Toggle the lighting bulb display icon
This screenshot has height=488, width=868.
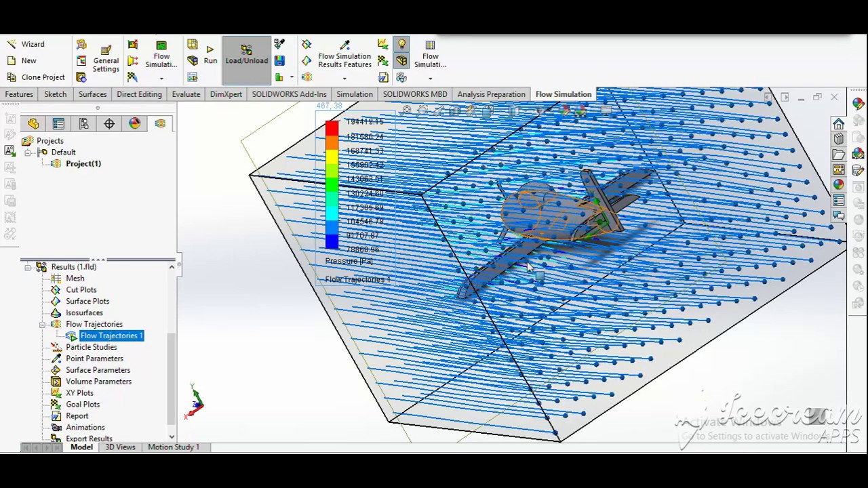tap(401, 44)
